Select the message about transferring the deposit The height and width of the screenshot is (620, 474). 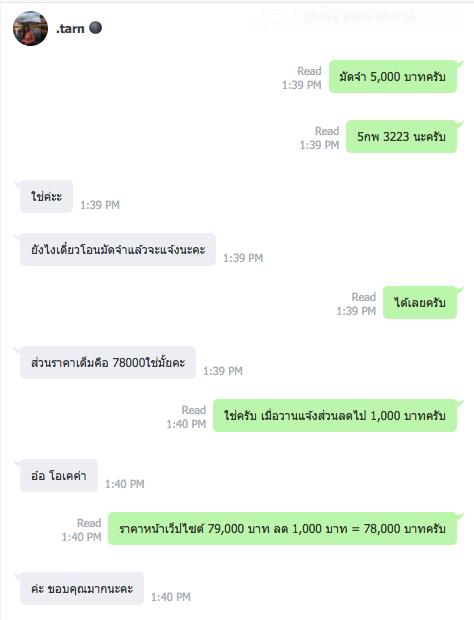click(118, 250)
